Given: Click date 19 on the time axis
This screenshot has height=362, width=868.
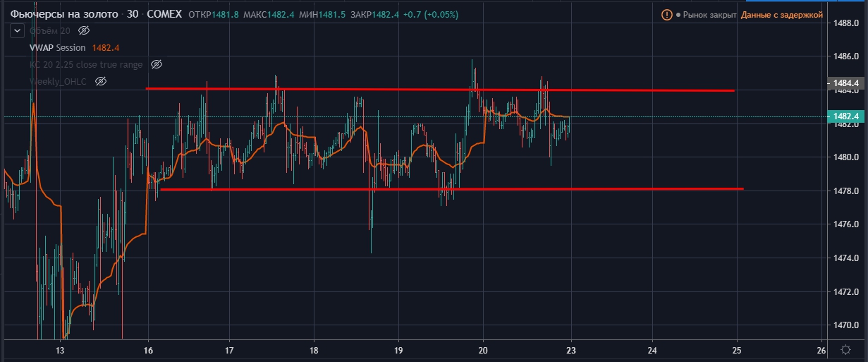Looking at the screenshot, I should click(x=398, y=350).
